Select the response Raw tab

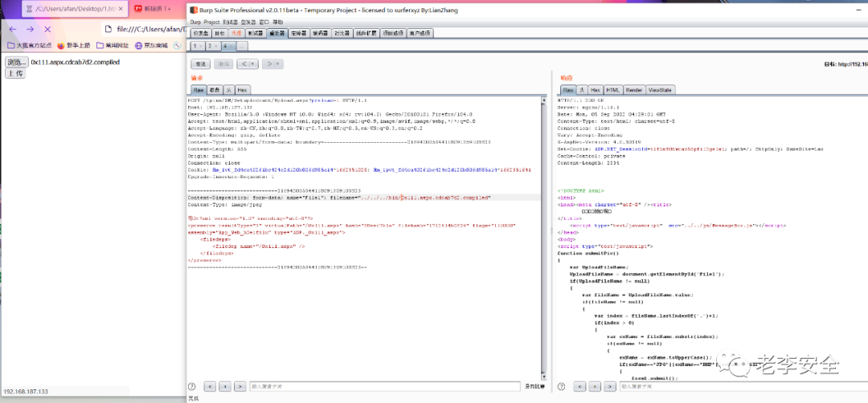(568, 90)
